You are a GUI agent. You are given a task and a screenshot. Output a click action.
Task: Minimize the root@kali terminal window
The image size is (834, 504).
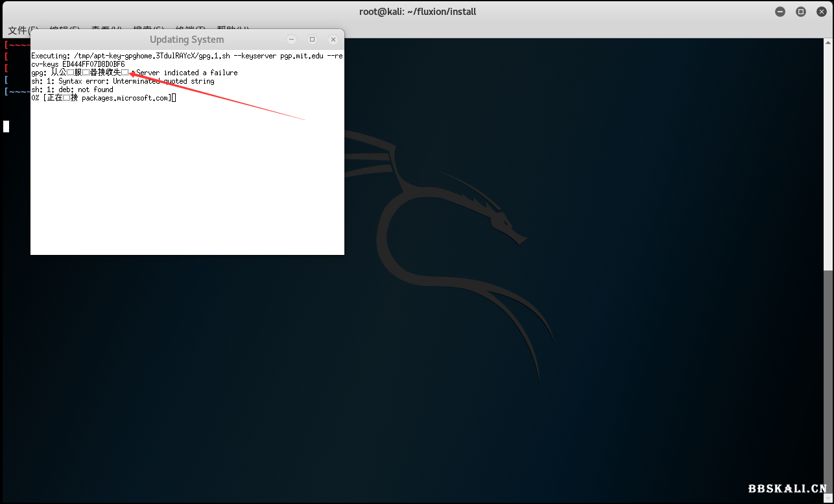pyautogui.click(x=780, y=12)
